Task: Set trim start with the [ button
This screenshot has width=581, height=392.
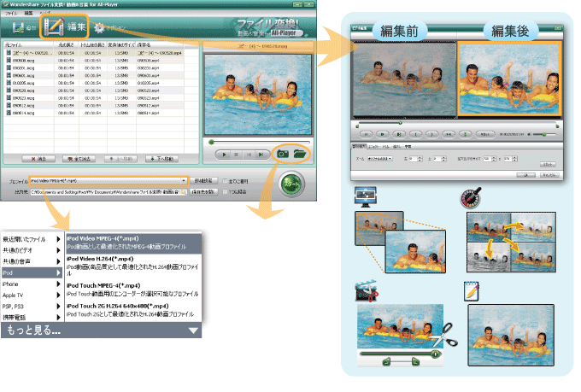Action: (416, 134)
